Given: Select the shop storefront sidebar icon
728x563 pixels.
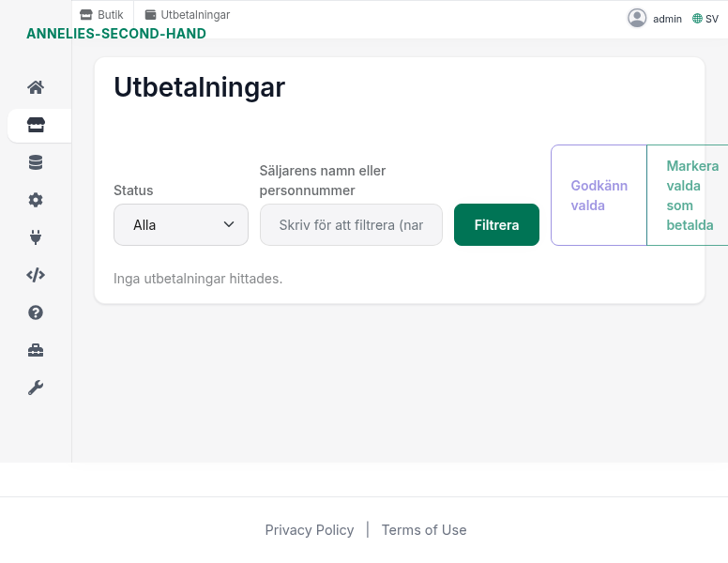Looking at the screenshot, I should coord(36,125).
